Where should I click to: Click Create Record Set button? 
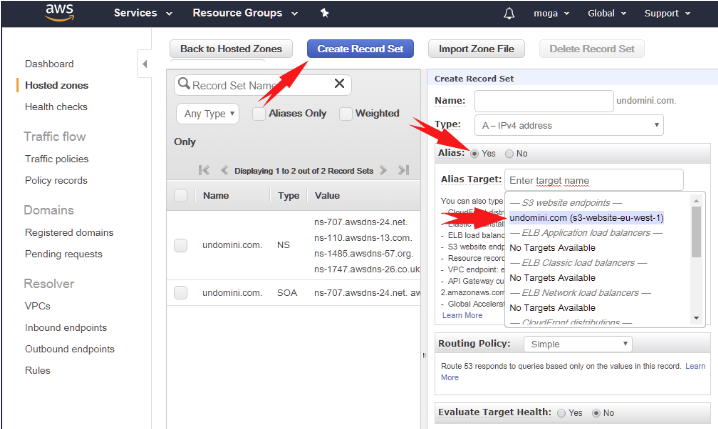tap(360, 49)
